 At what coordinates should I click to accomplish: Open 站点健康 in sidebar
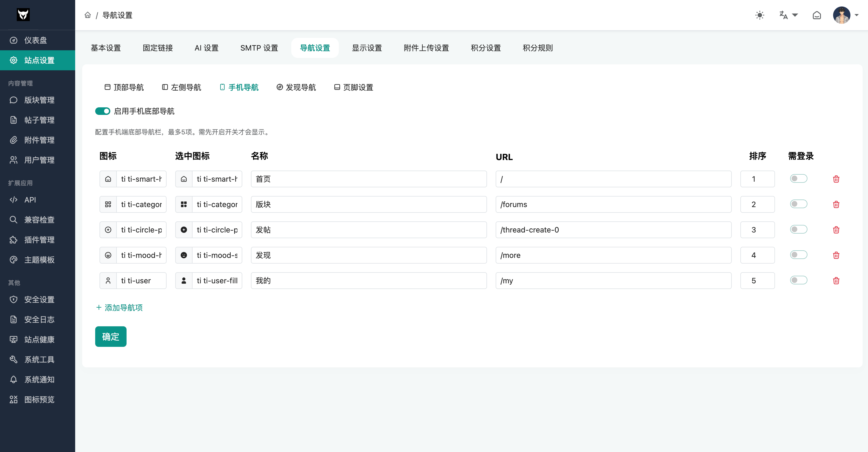(x=37, y=340)
